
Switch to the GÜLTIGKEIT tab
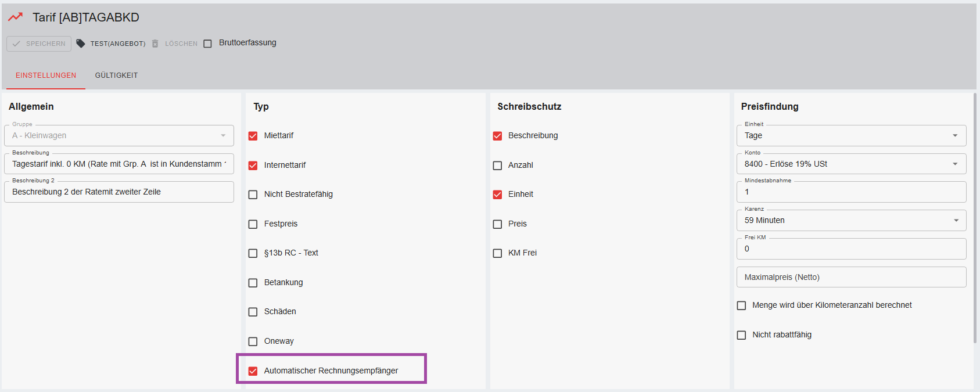[x=116, y=75]
